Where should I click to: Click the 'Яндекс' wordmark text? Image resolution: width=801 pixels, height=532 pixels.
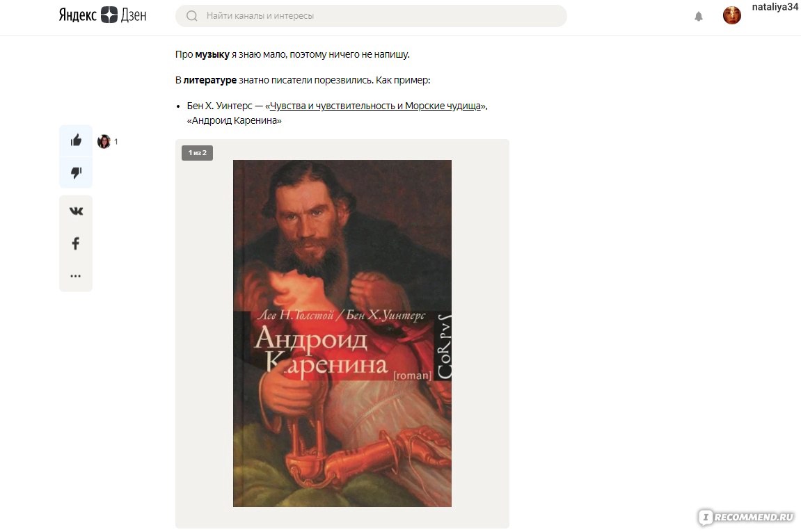pyautogui.click(x=78, y=15)
